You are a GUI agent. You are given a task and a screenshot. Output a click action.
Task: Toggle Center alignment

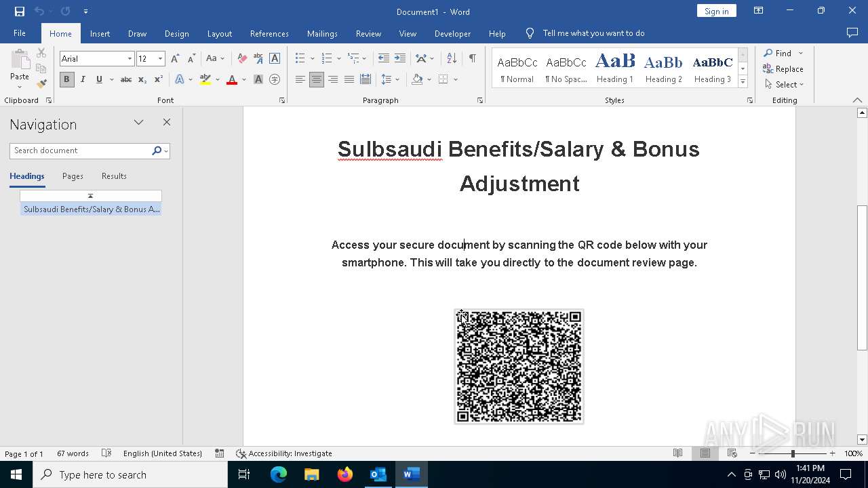(x=317, y=79)
